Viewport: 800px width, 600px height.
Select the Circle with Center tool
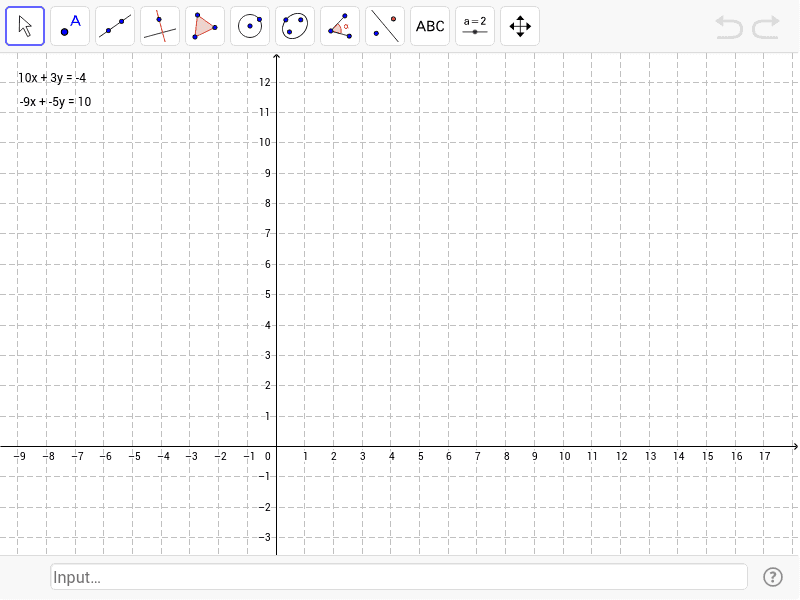tap(249, 25)
